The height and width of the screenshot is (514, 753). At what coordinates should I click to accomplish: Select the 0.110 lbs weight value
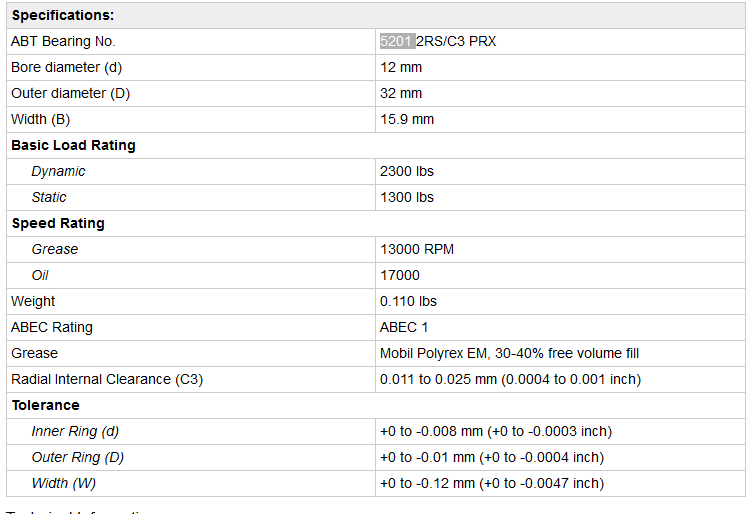(x=408, y=301)
